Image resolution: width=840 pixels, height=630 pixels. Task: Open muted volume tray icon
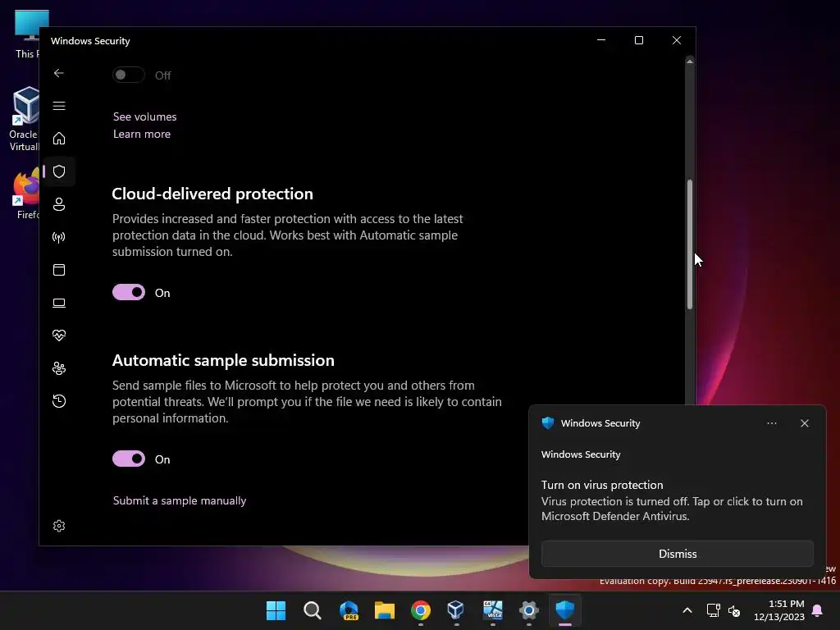point(734,610)
